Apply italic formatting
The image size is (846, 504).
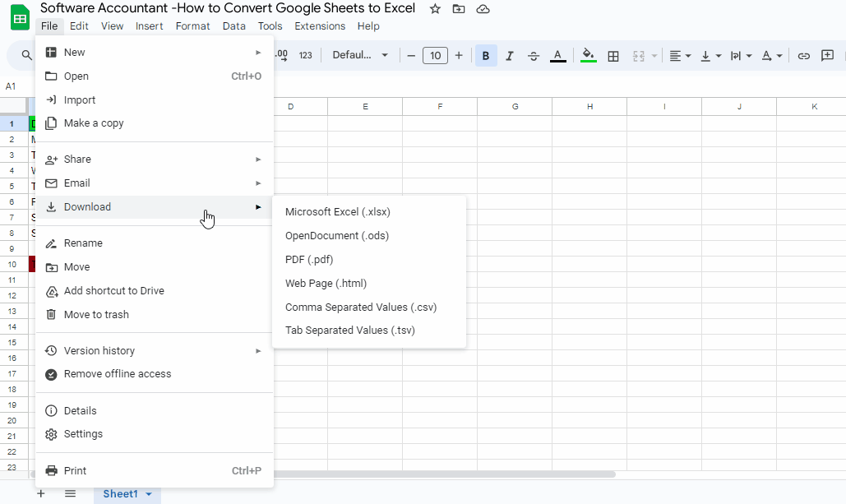[x=510, y=55]
